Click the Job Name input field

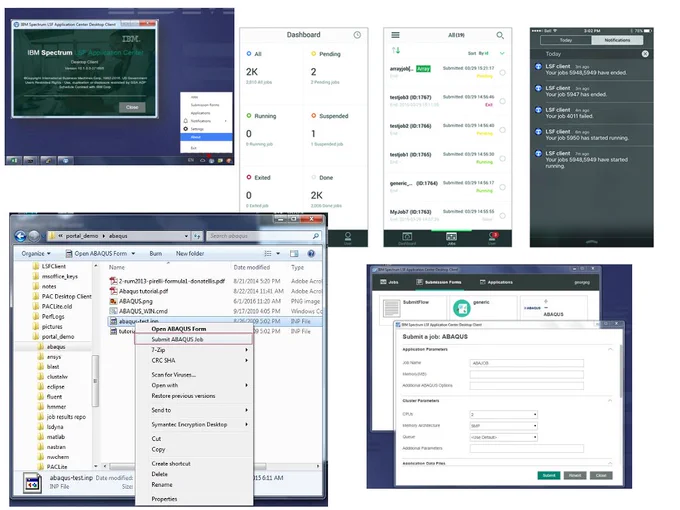(x=526, y=363)
